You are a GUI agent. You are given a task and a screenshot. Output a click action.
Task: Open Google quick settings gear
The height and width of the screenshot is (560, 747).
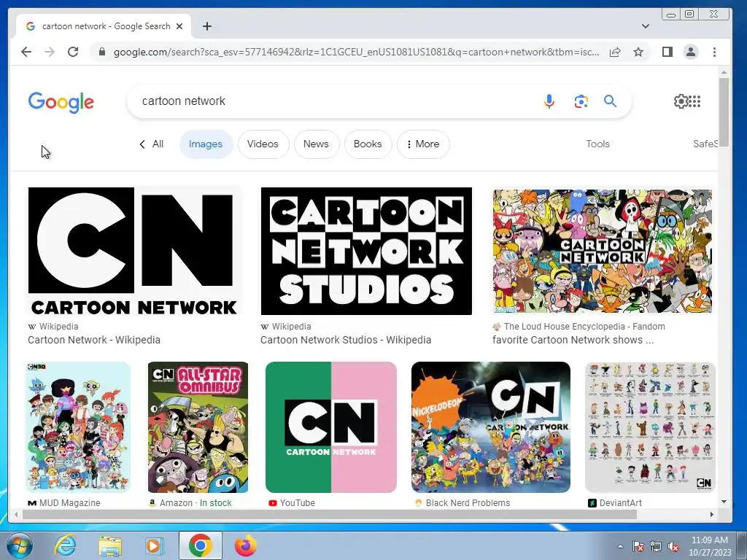681,101
